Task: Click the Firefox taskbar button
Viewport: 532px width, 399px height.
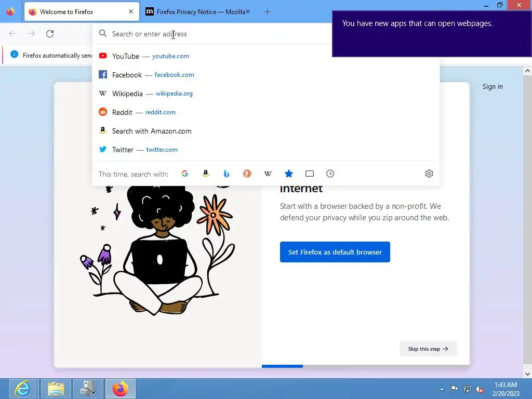Action: coord(121,389)
